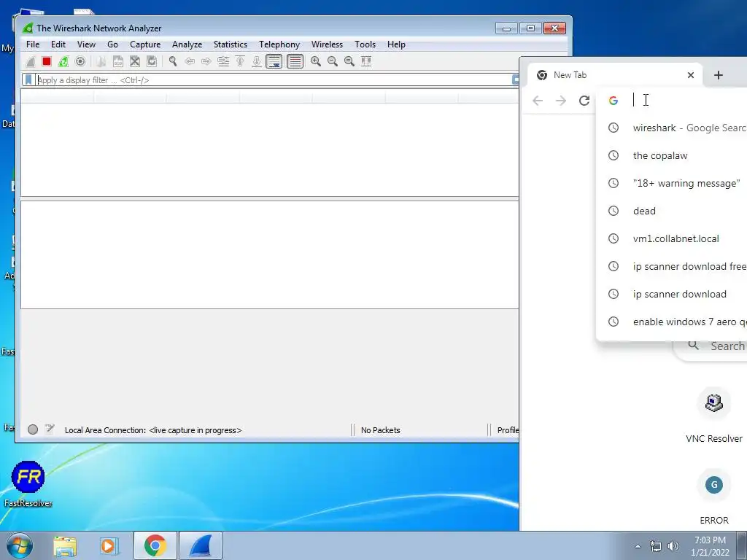The image size is (747, 560).
Task: Click the start capture shark fin icon
Action: (x=31, y=61)
